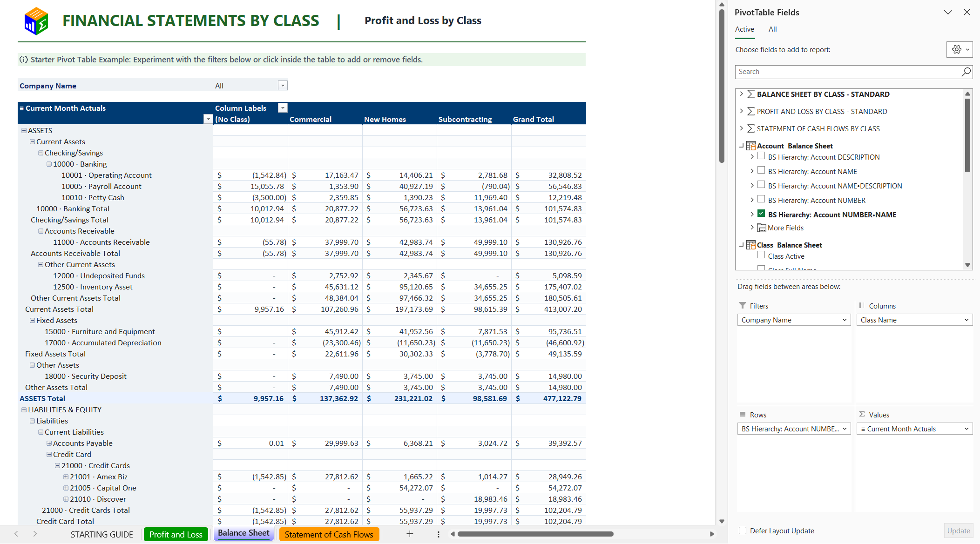The height and width of the screenshot is (544, 980).
Task: Open the Statement of Cash Flows sheet
Action: click(329, 534)
